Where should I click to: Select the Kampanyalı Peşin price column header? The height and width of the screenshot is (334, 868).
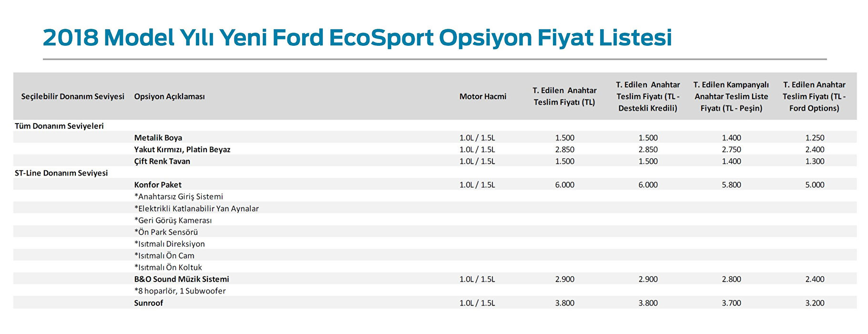point(731,96)
